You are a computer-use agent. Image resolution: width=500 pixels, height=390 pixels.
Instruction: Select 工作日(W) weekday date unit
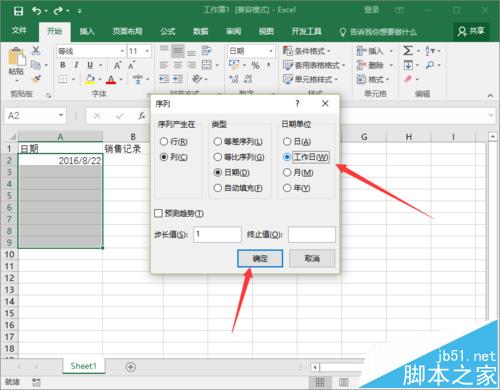click(306, 157)
